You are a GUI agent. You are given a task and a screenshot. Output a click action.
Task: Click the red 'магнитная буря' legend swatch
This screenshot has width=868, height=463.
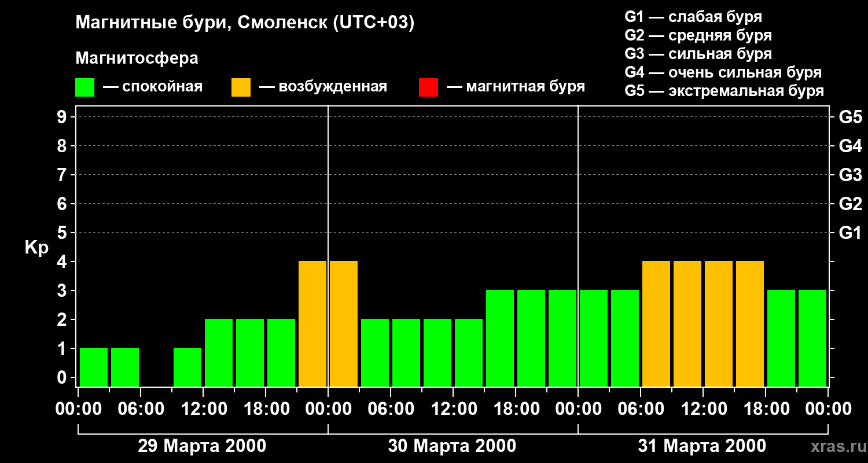point(428,87)
